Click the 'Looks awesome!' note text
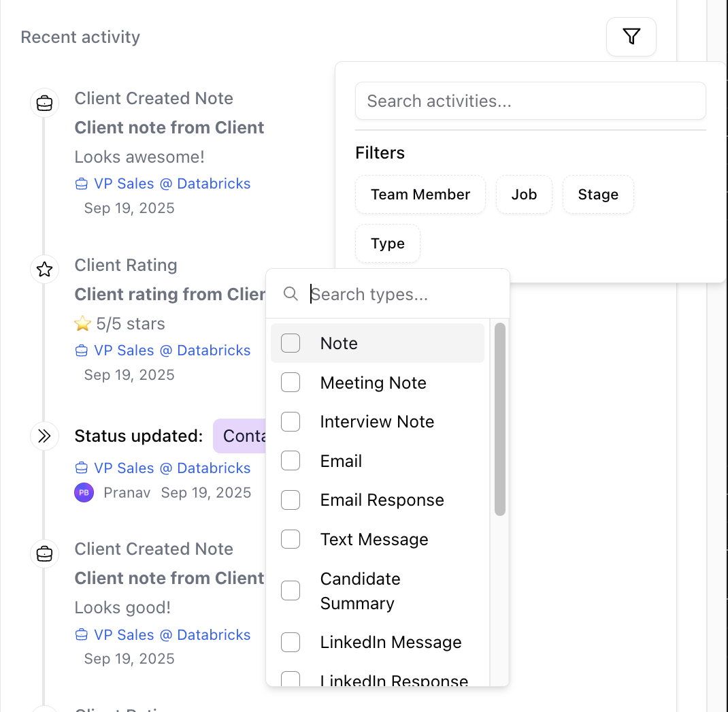 click(139, 157)
